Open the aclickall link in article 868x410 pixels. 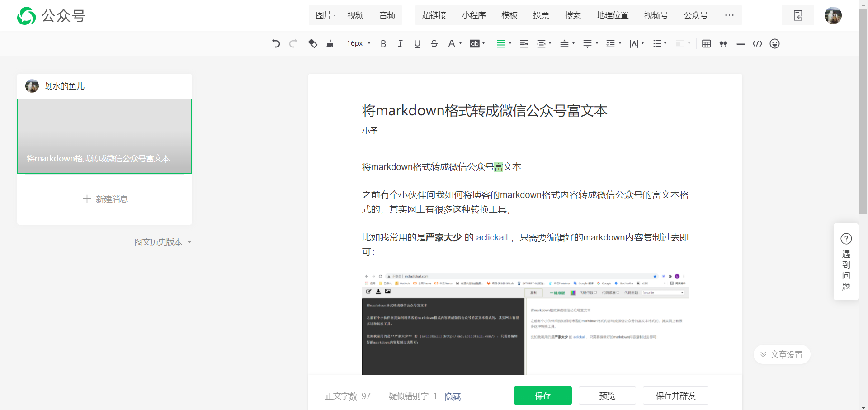coord(492,237)
